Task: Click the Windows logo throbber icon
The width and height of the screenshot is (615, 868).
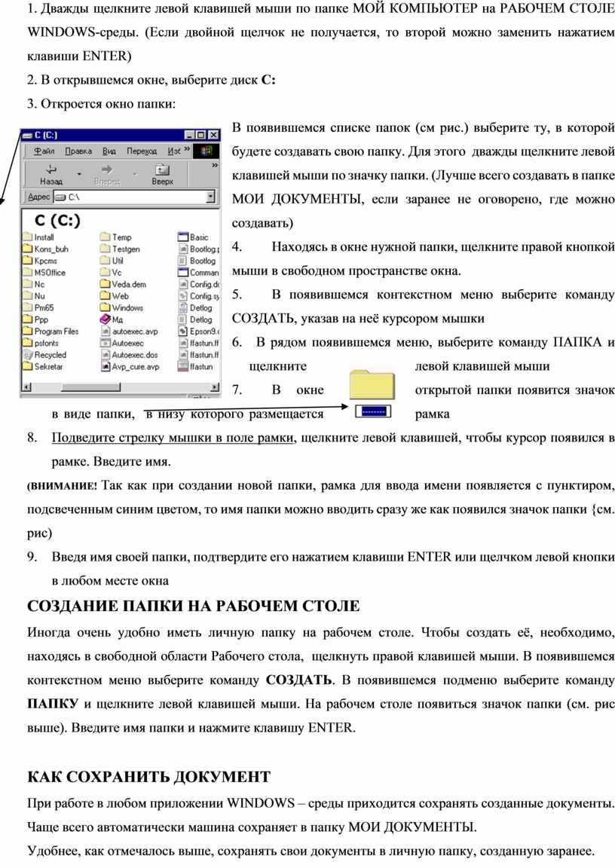Action: click(206, 151)
